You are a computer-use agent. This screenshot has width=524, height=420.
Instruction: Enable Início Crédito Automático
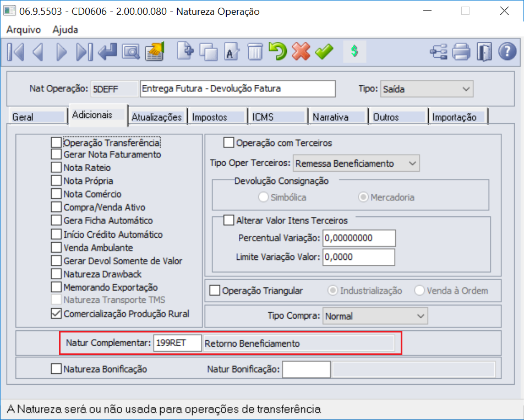click(x=56, y=234)
